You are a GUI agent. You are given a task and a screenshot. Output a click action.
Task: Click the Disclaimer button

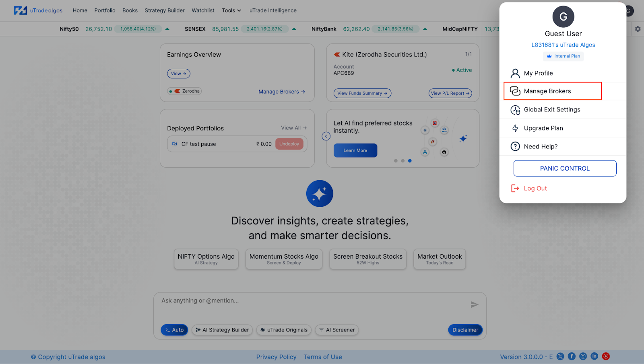[465, 330]
